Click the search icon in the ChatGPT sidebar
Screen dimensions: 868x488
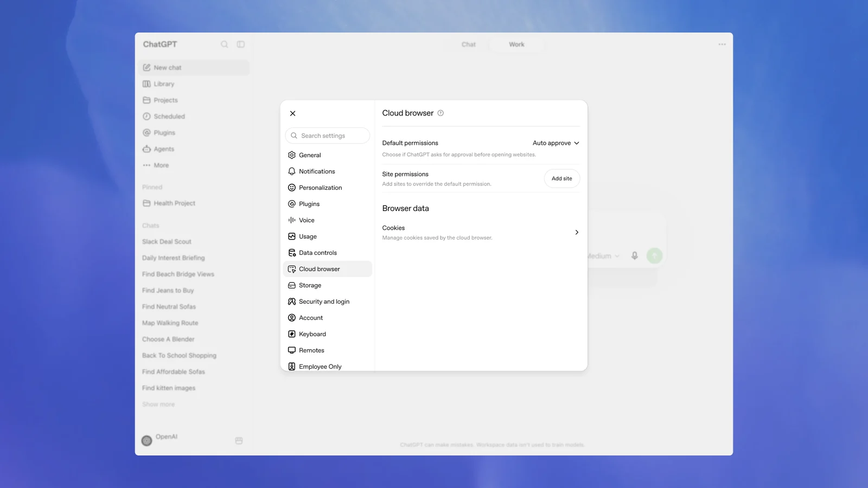coord(224,44)
